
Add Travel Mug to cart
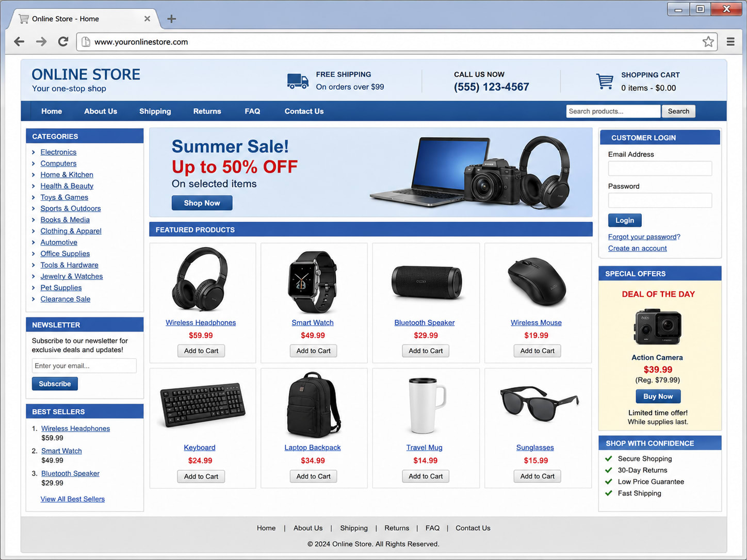click(426, 476)
